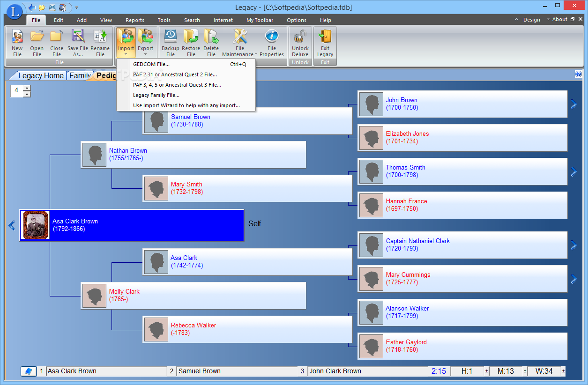Switch to the Legacy Home tab

(x=41, y=75)
